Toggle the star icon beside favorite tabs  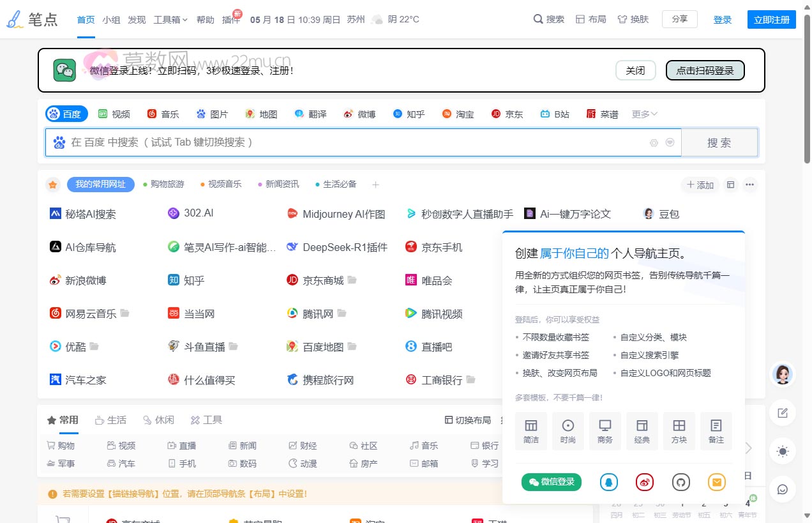click(52, 184)
